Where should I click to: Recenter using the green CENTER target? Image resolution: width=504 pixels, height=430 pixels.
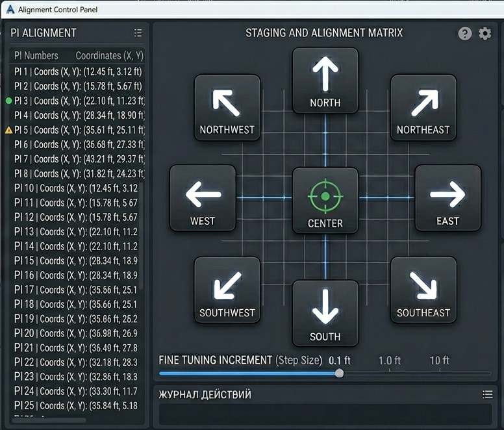325,200
